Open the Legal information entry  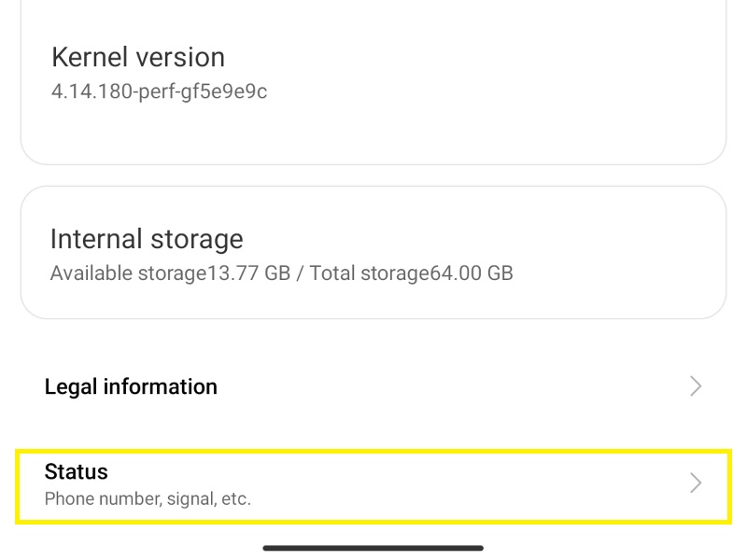coord(131,386)
